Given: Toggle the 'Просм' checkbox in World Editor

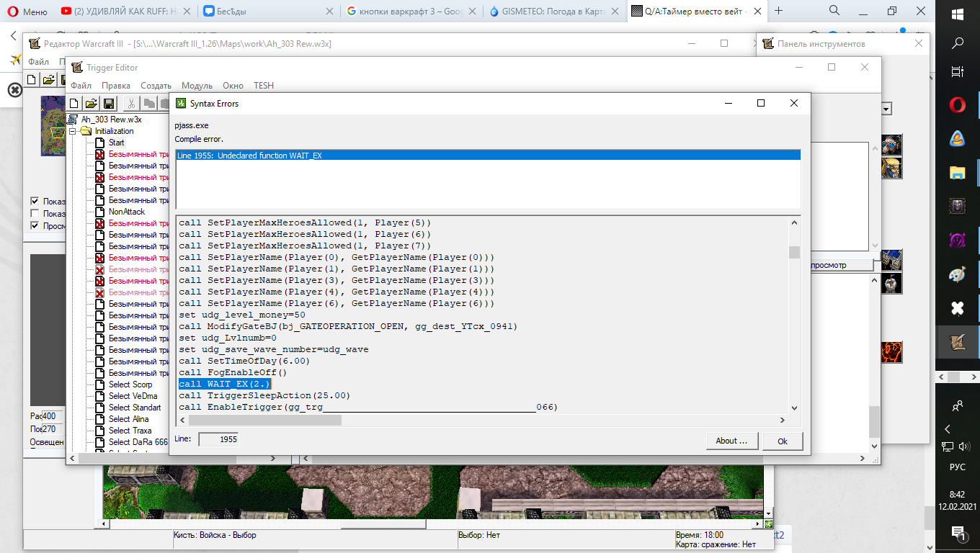Looking at the screenshot, I should [x=35, y=225].
